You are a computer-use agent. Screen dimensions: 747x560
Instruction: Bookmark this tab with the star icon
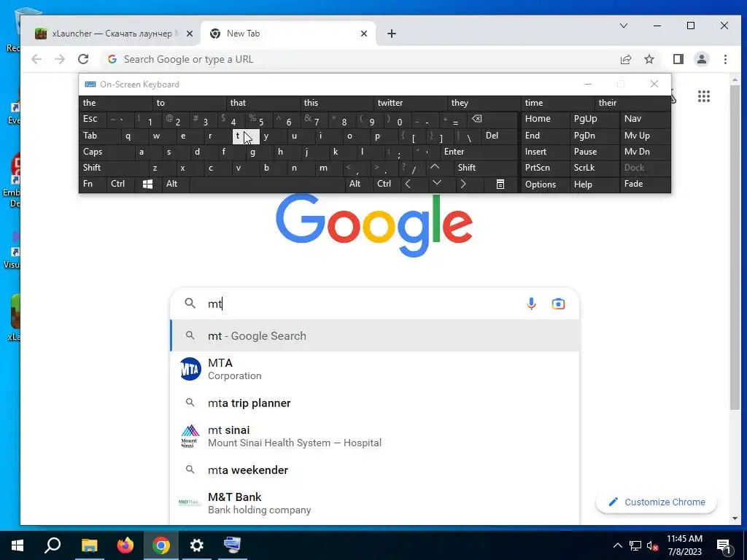pos(649,59)
